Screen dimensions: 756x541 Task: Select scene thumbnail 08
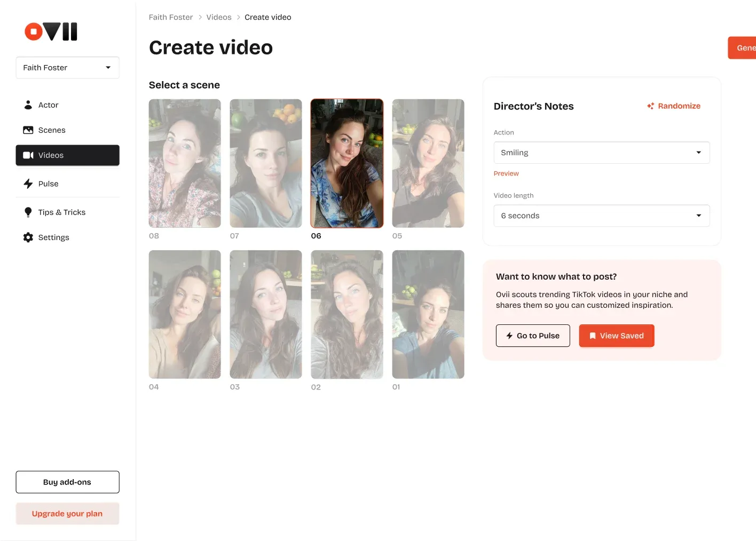(x=185, y=163)
